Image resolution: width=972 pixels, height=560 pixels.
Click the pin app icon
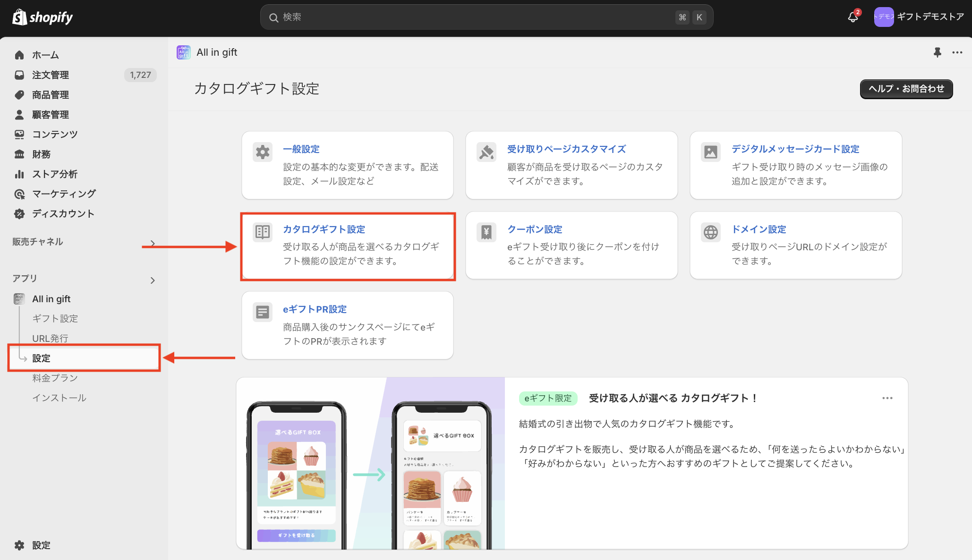pos(938,52)
